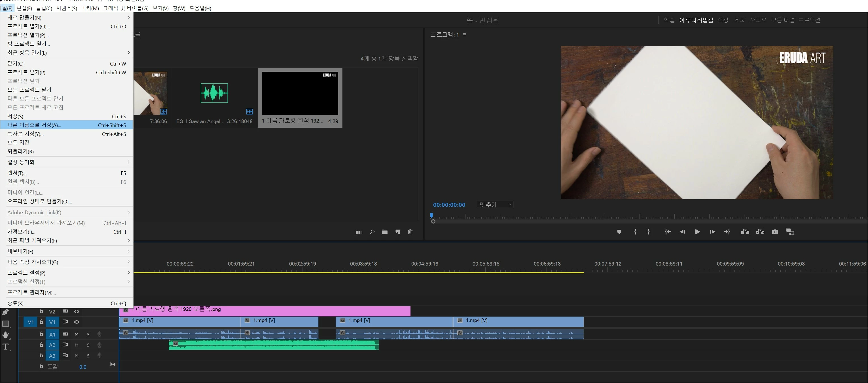This screenshot has height=383, width=868.
Task: Select the ES_I Saw an Angel audio thumbnail
Action: point(214,93)
